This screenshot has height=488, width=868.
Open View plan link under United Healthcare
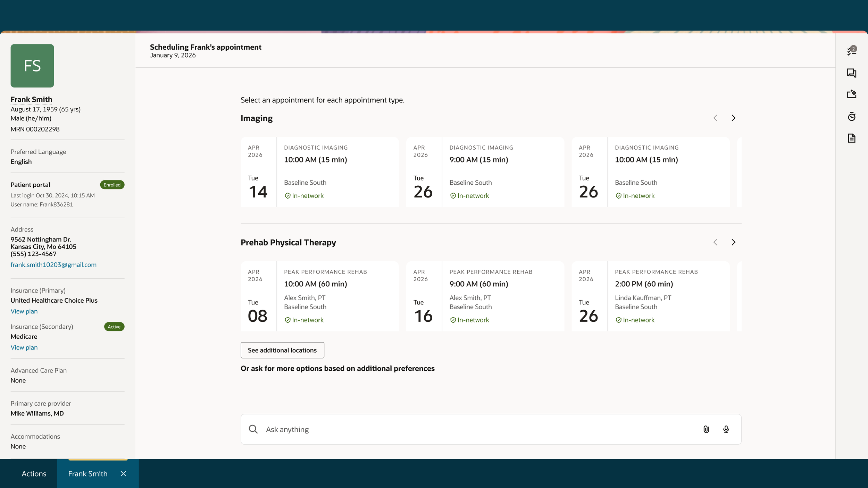coord(24,311)
